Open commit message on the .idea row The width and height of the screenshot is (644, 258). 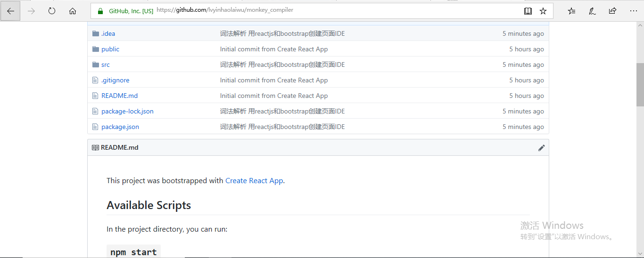282,33
